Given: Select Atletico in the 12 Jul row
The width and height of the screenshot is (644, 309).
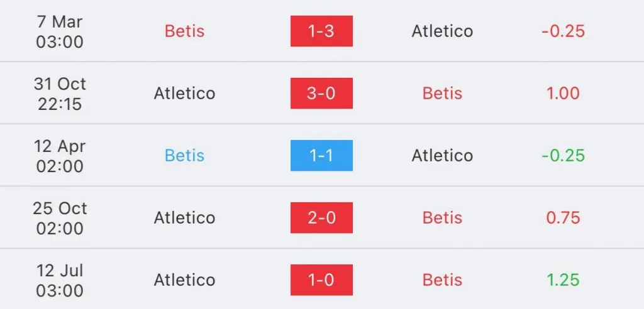Looking at the screenshot, I should coord(184,279).
